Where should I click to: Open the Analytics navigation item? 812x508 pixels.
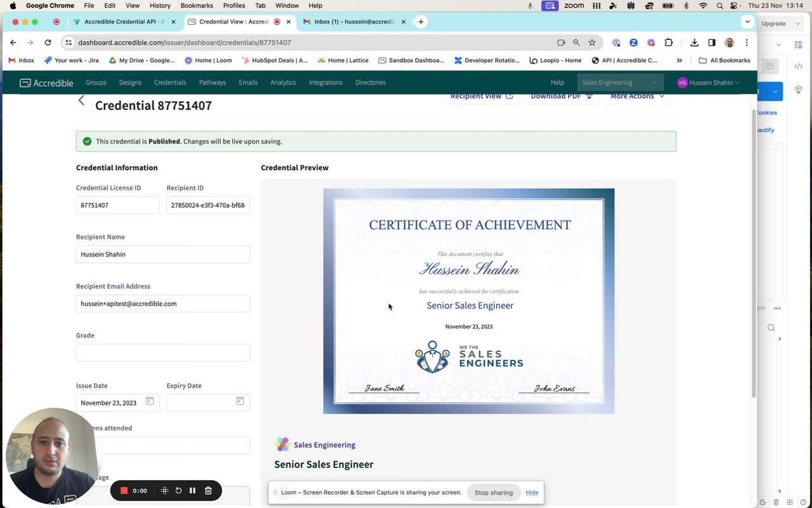pyautogui.click(x=283, y=83)
